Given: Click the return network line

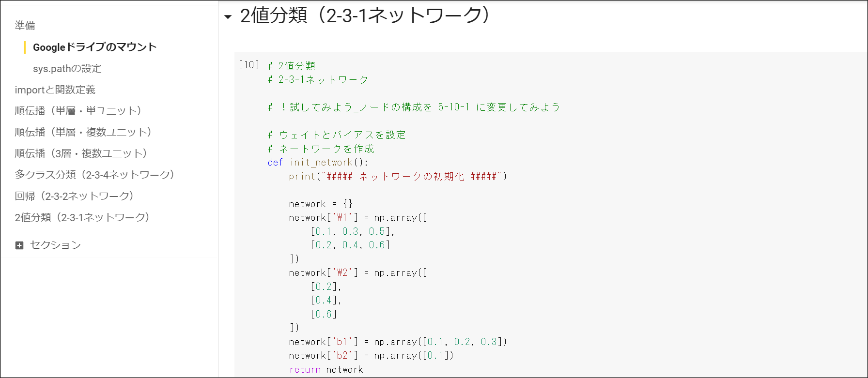Looking at the screenshot, I should point(326,369).
